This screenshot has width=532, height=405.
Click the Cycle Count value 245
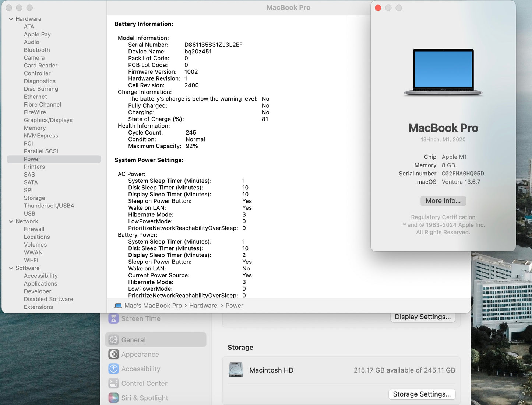click(191, 133)
